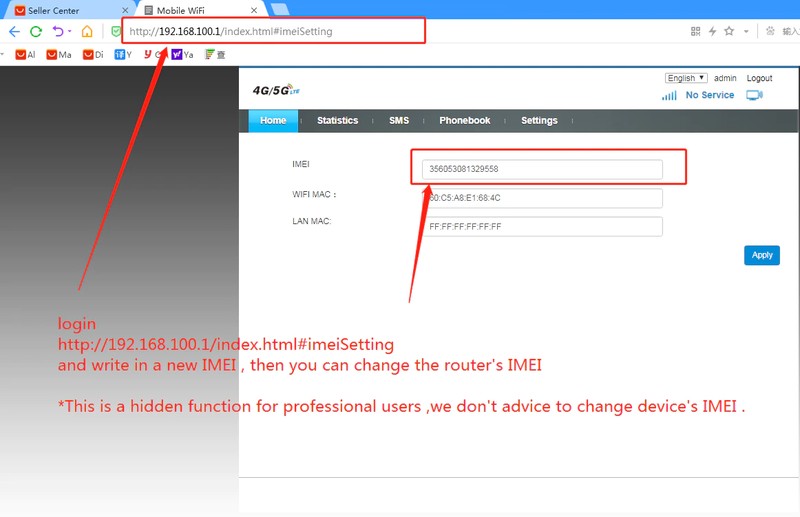Open the Phonebook tab

pos(464,121)
